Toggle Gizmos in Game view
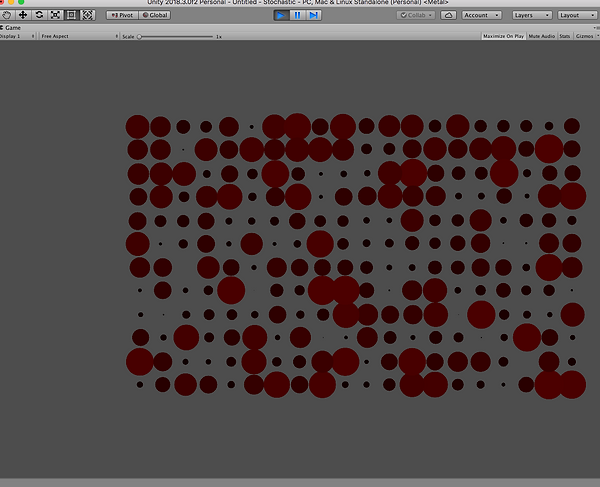Image resolution: width=600 pixels, height=487 pixels. (x=584, y=36)
